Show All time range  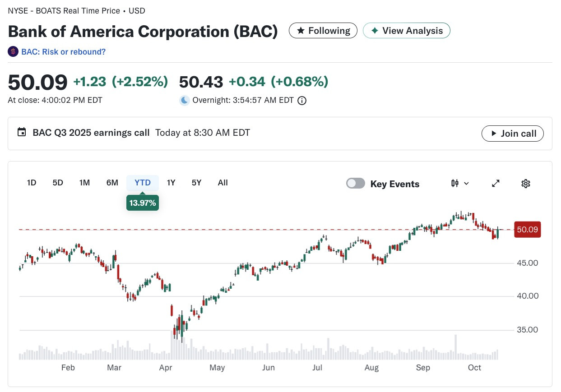pyautogui.click(x=223, y=183)
